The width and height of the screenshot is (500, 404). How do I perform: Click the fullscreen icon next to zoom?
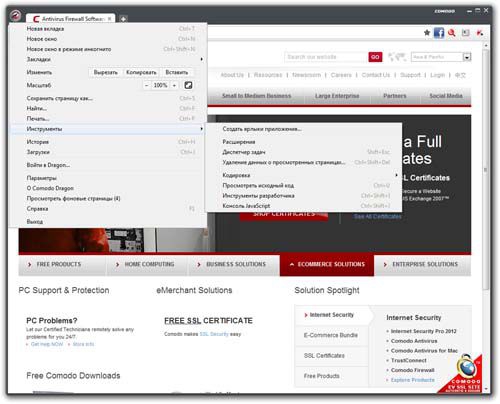pos(188,85)
